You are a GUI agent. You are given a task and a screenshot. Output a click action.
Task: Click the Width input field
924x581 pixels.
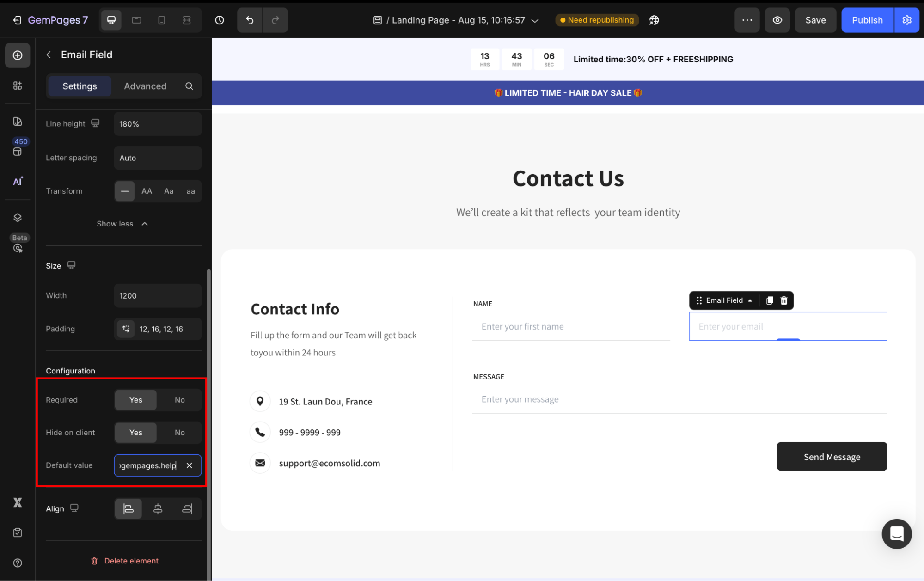click(157, 296)
